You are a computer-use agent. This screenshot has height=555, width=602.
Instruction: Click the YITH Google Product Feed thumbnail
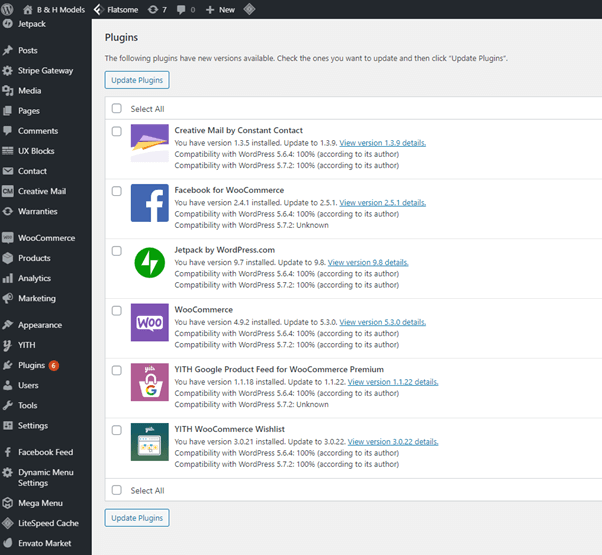coord(150,382)
